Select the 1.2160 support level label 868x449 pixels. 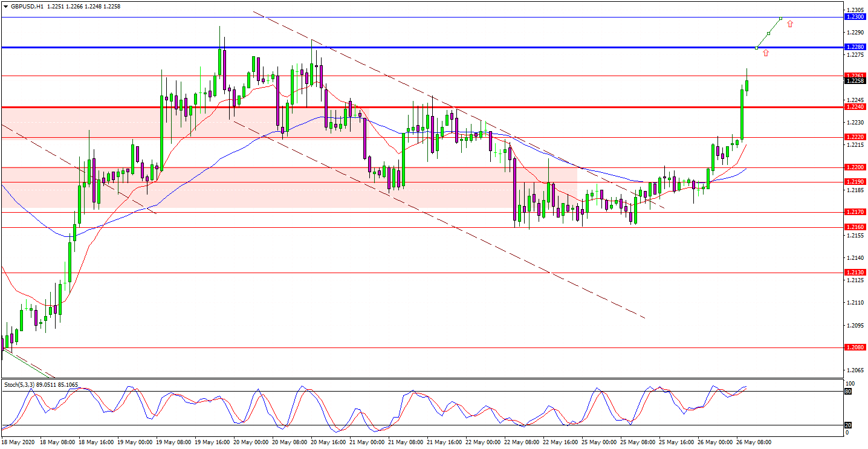pyautogui.click(x=855, y=227)
